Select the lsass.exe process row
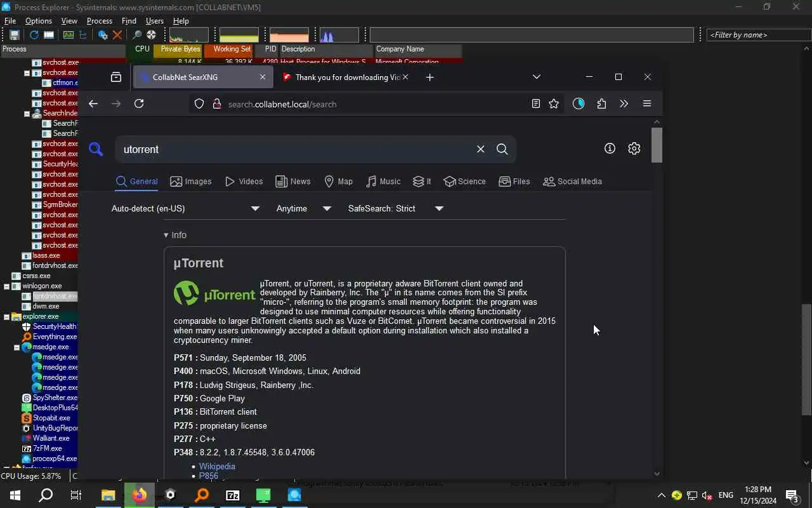The width and height of the screenshot is (812, 508). [46, 255]
